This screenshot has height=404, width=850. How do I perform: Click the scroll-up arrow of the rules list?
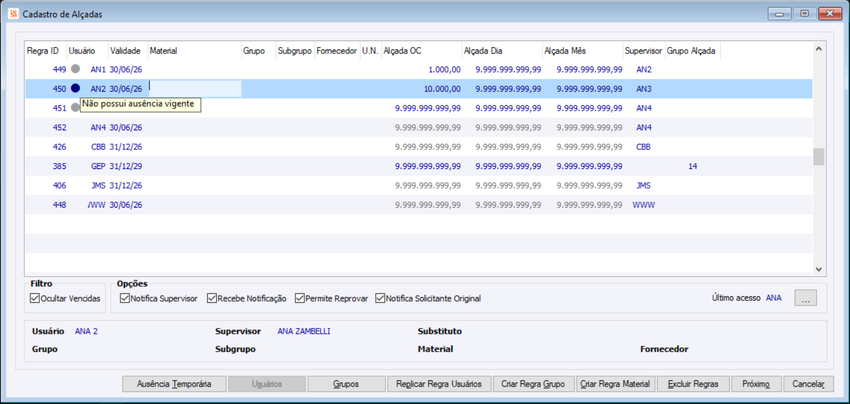pos(819,49)
